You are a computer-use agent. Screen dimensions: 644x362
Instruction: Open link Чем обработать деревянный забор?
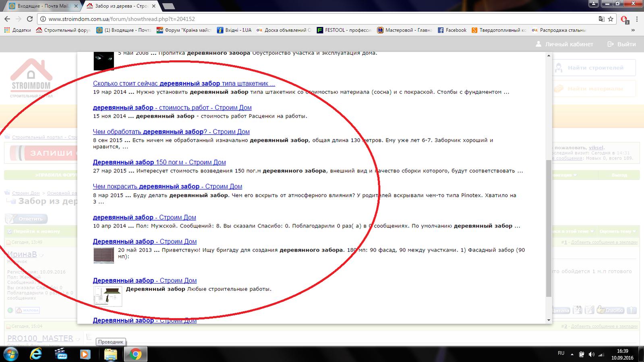[x=171, y=132]
